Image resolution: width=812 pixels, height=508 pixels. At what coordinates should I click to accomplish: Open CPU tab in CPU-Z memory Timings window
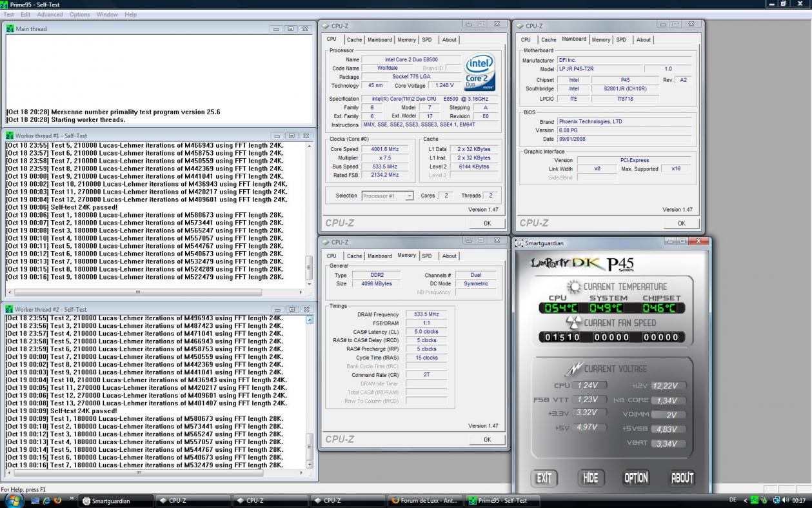pos(332,256)
